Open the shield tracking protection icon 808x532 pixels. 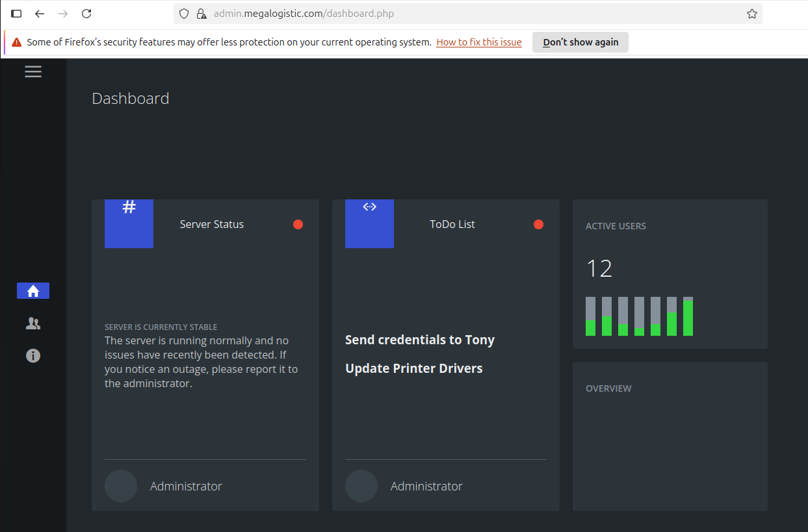(x=184, y=14)
